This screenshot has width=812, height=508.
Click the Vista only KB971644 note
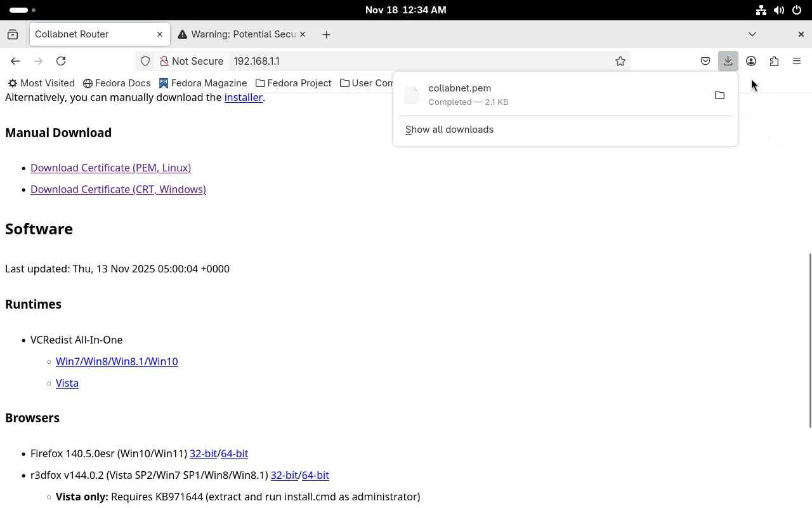(x=238, y=497)
